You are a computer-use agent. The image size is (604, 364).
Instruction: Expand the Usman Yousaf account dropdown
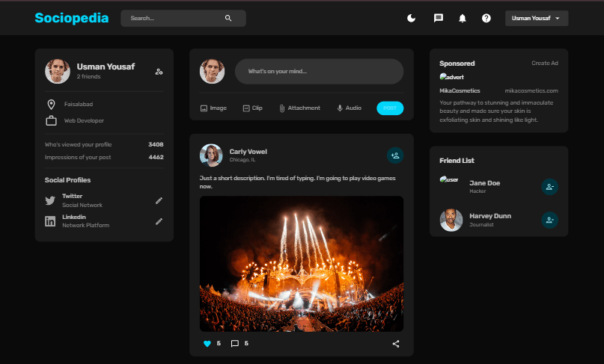click(x=537, y=18)
